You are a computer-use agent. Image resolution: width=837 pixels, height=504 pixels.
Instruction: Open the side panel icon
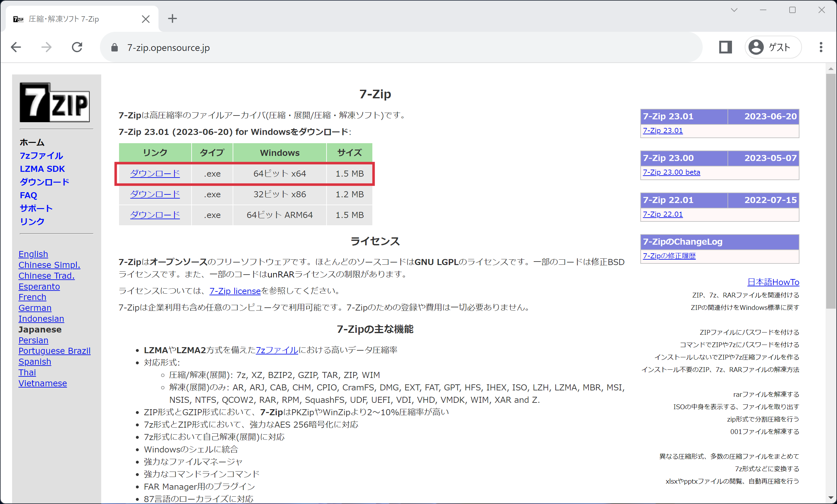pos(725,47)
